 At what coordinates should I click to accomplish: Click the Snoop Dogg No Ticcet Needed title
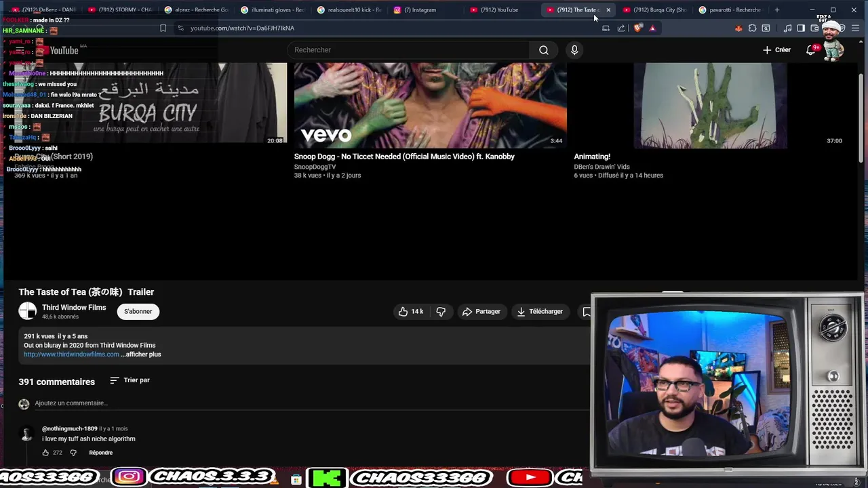click(404, 157)
